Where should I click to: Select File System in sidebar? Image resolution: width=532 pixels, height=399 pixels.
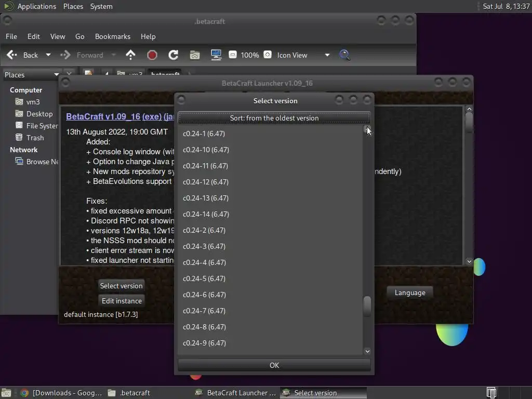tap(36, 126)
